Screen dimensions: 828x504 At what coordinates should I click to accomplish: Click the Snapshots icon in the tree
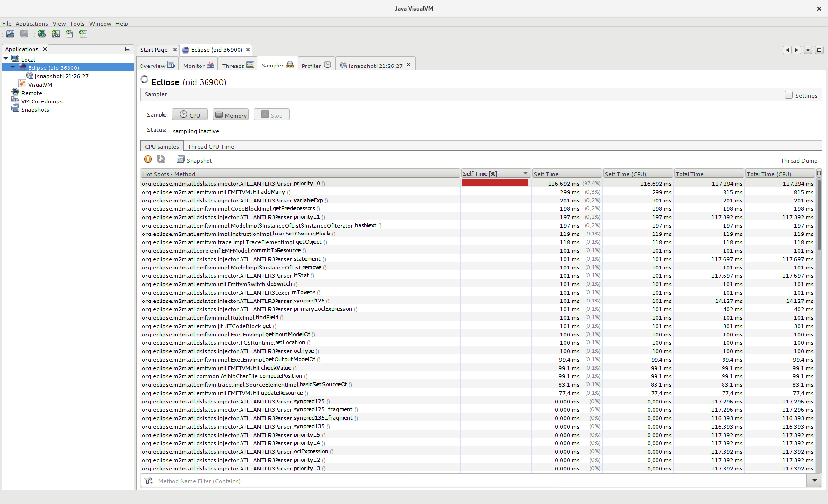15,109
